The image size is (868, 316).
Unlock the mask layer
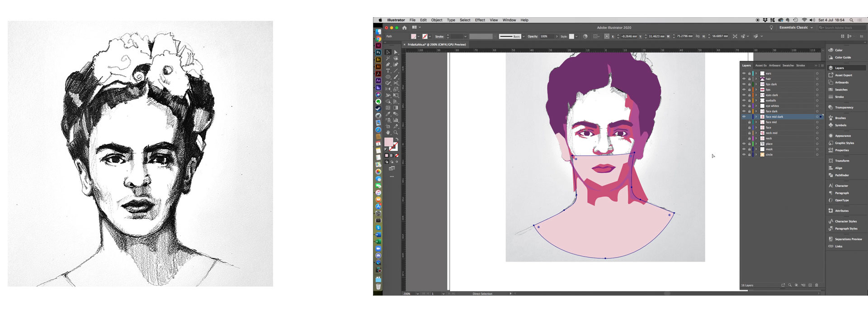click(x=749, y=149)
